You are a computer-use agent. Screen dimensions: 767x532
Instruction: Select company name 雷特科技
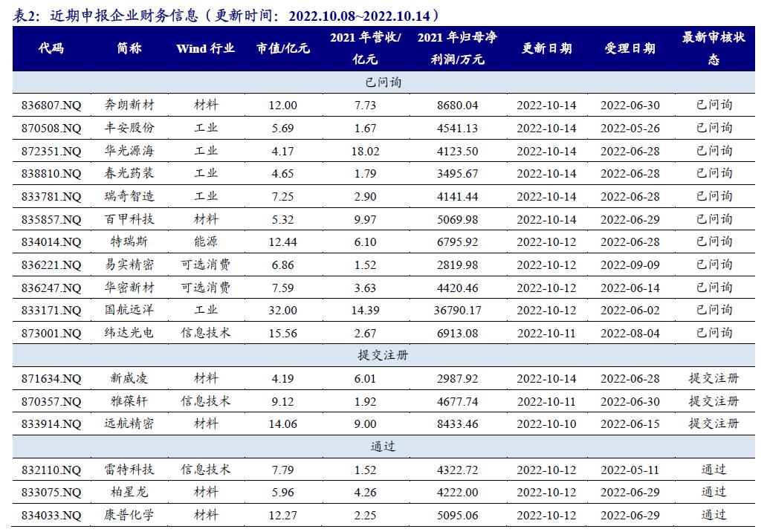[129, 470]
